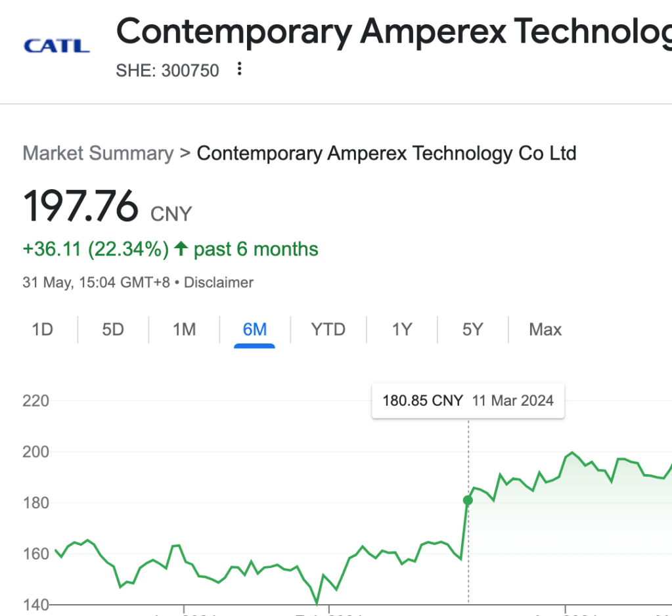
Task: Display the Max time range
Action: [545, 329]
